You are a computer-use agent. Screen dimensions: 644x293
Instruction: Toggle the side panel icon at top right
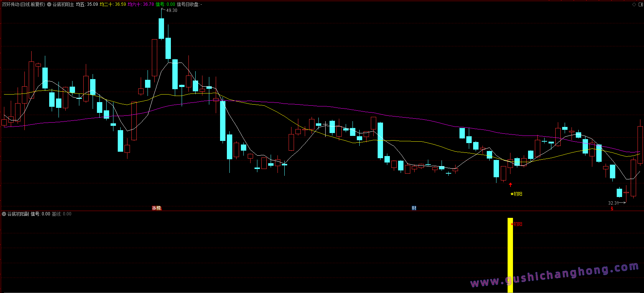click(641, 5)
